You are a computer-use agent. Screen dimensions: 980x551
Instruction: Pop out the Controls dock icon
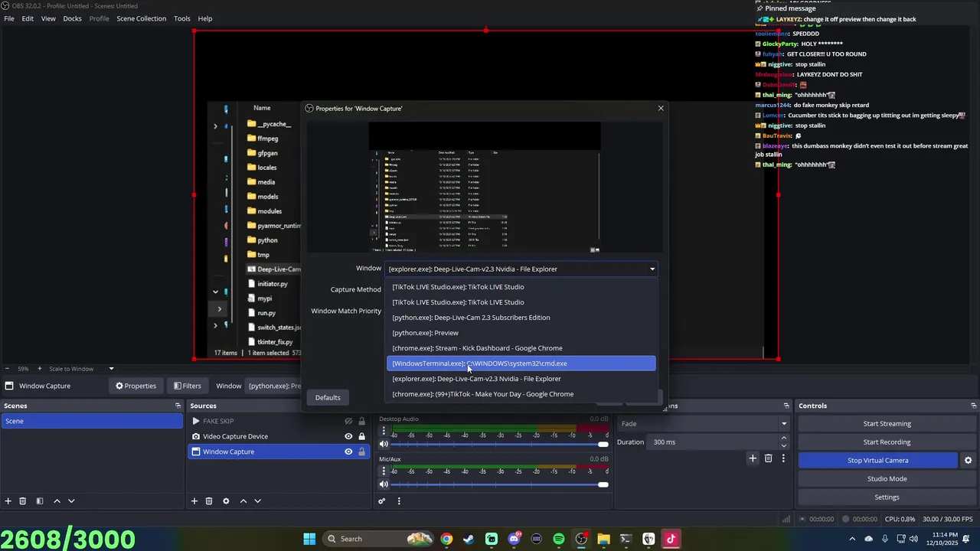[x=973, y=406]
